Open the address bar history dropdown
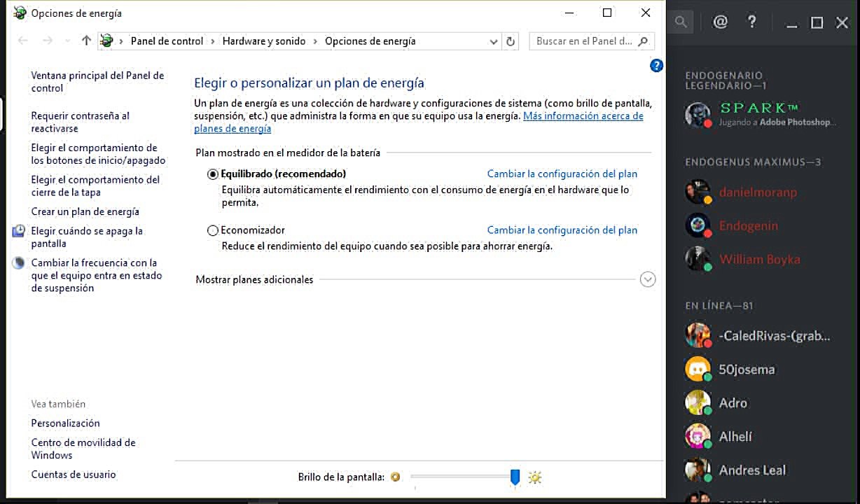This screenshot has width=860, height=504. [494, 41]
